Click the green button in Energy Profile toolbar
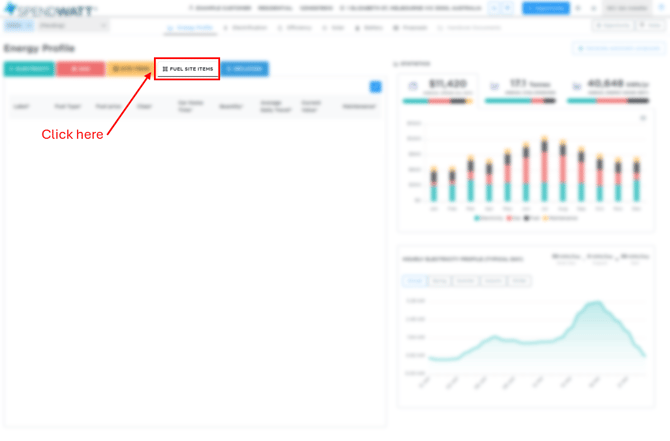Screen dimensions: 670x441 click(29, 69)
